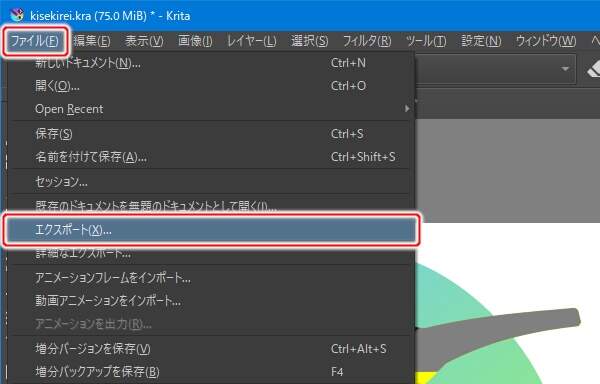This screenshot has height=384, width=600.
Task: Choose 増分バージョンを保存(V) entry
Action: [212, 349]
